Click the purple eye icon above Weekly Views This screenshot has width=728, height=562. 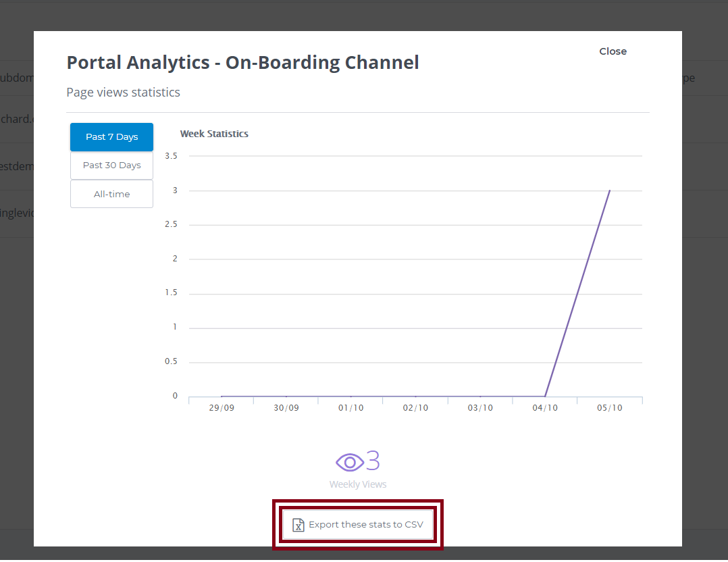350,462
